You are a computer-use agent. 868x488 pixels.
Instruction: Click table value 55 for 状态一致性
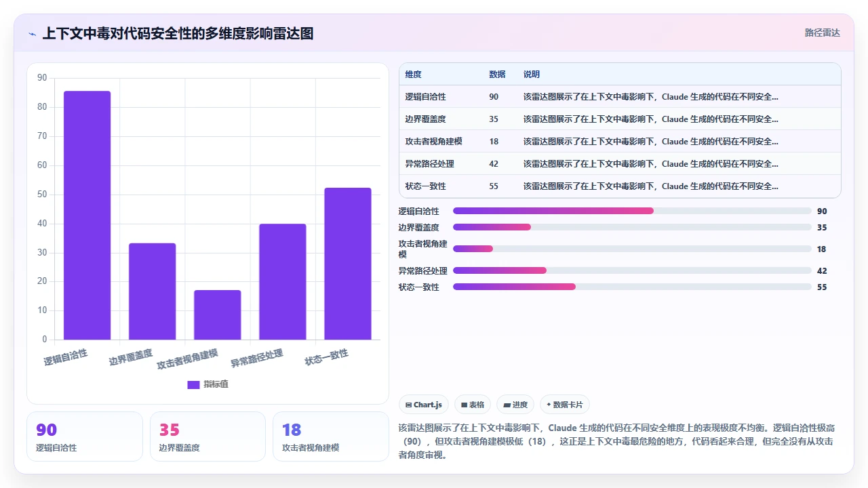(x=494, y=186)
